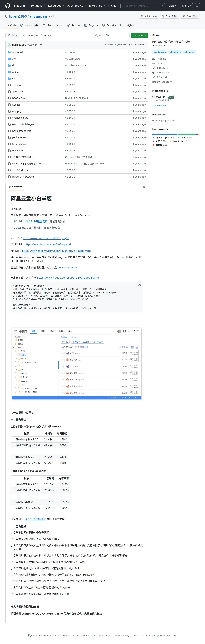205x644 pixels.
Task: Open the Pricing page link
Action: (x=112, y=6)
